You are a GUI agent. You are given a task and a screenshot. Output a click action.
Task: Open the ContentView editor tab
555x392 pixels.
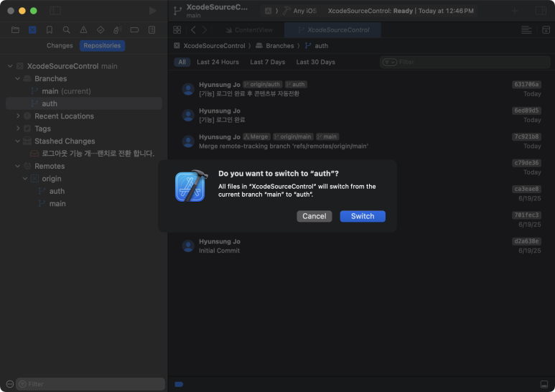coord(249,30)
